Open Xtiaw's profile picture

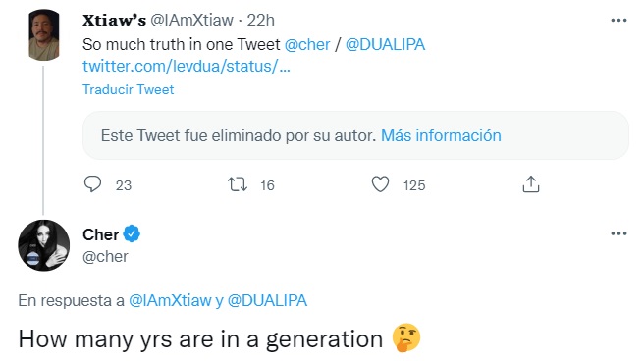click(44, 35)
